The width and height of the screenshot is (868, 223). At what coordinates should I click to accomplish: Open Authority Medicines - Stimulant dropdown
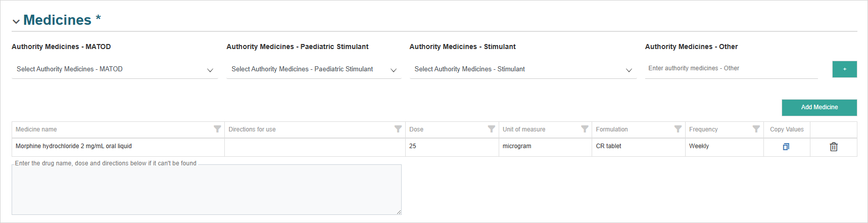pyautogui.click(x=522, y=69)
